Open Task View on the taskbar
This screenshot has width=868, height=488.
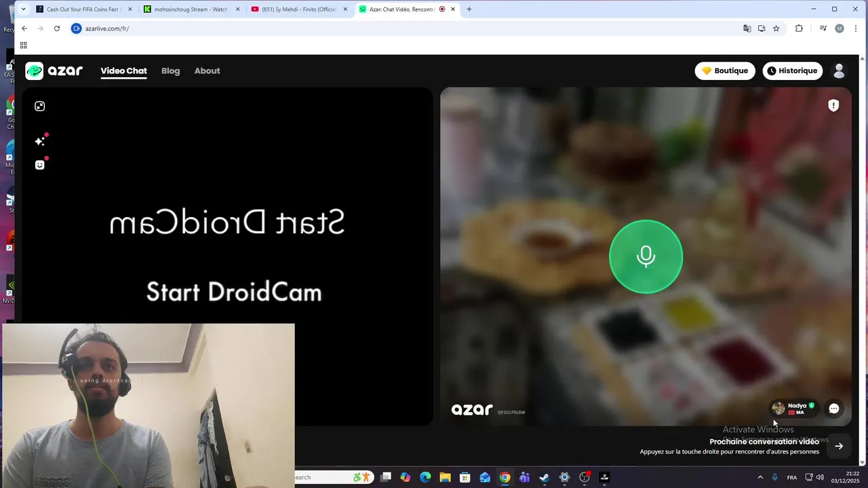pyautogui.click(x=386, y=477)
